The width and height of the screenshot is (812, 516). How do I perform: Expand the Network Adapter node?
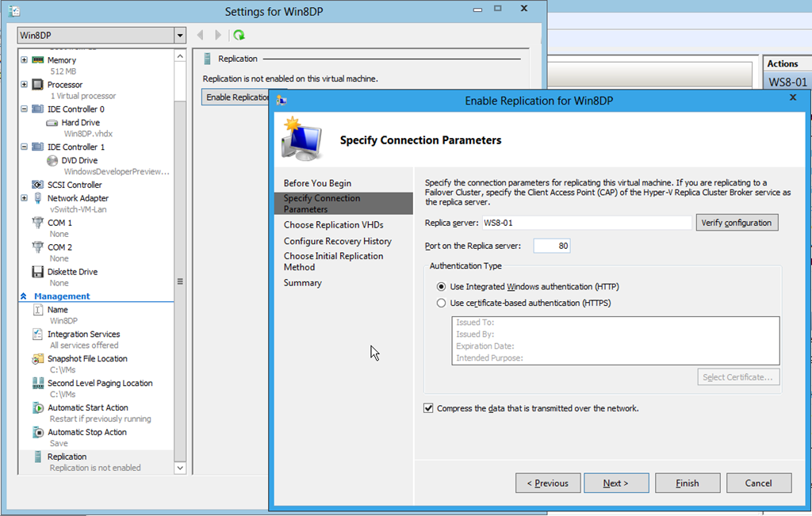click(24, 198)
